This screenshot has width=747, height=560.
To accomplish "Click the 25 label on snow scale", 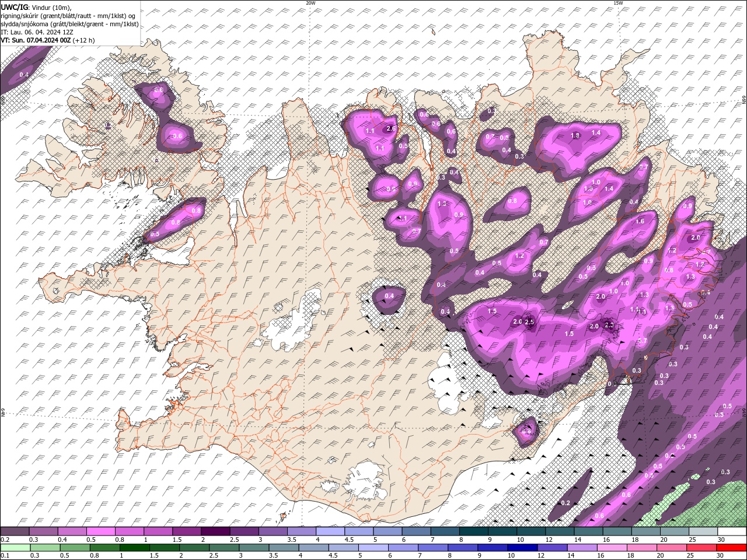I will pos(692,540).
